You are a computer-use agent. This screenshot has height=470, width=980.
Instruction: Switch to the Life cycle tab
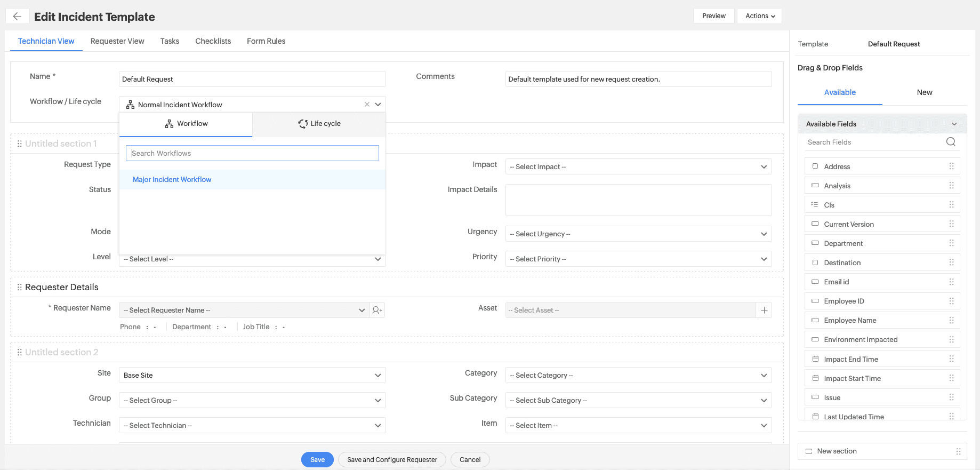tap(319, 124)
